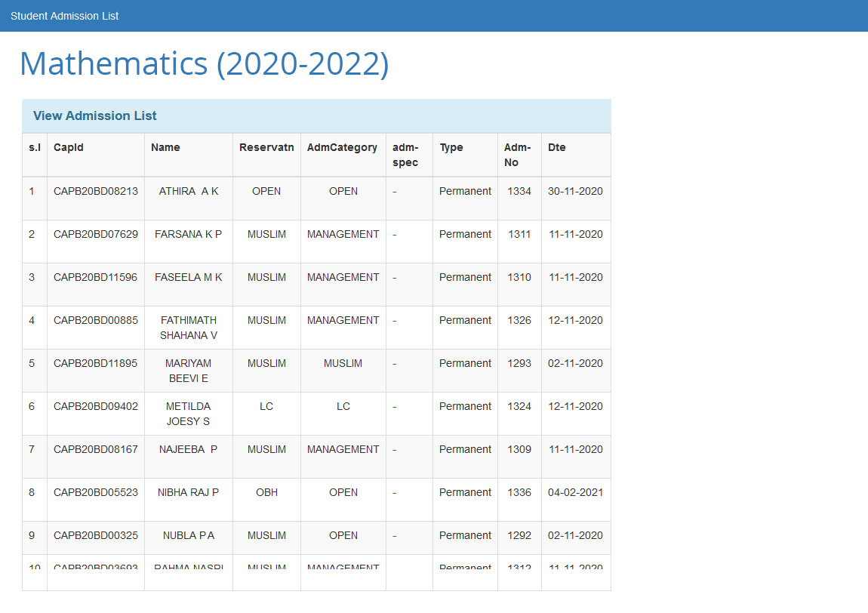Image resolution: width=868 pixels, height=613 pixels.
Task: Click the Mathematics (2020-2022) heading
Action: pos(204,63)
